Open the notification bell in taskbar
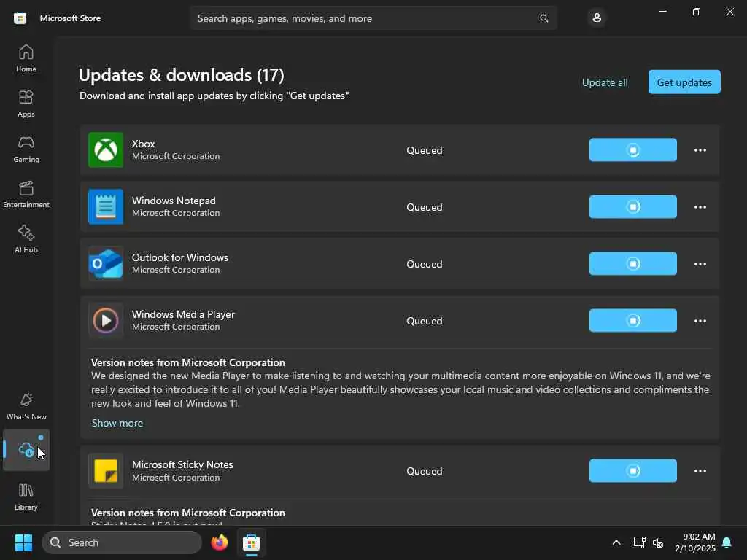The height and width of the screenshot is (560, 747). (x=727, y=542)
